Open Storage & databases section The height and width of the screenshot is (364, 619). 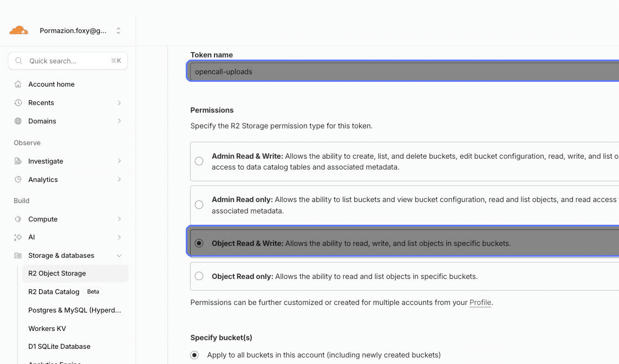[61, 256]
